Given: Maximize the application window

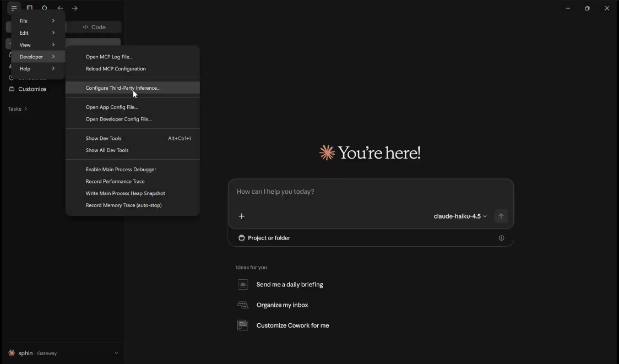Looking at the screenshot, I should [587, 8].
